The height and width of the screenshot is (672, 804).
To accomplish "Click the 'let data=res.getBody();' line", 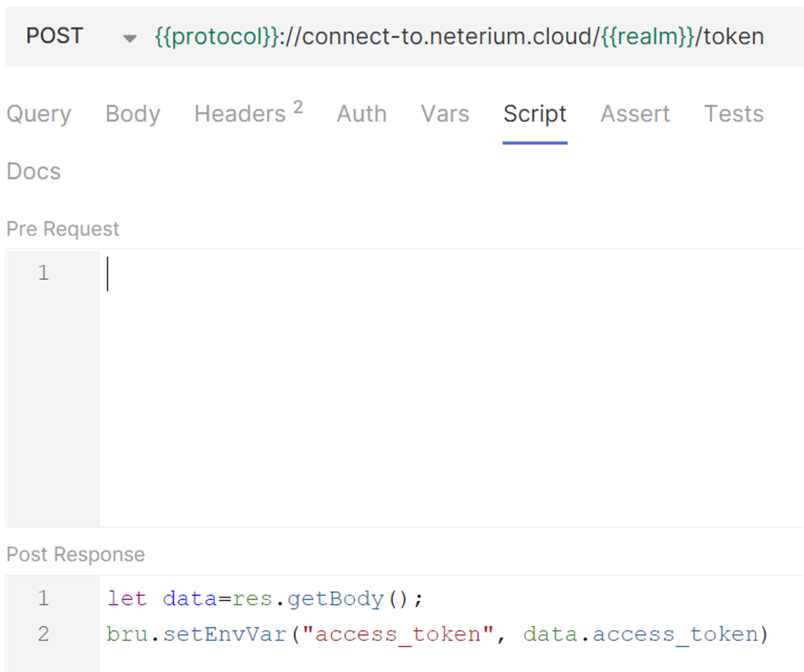I will coord(265,599).
